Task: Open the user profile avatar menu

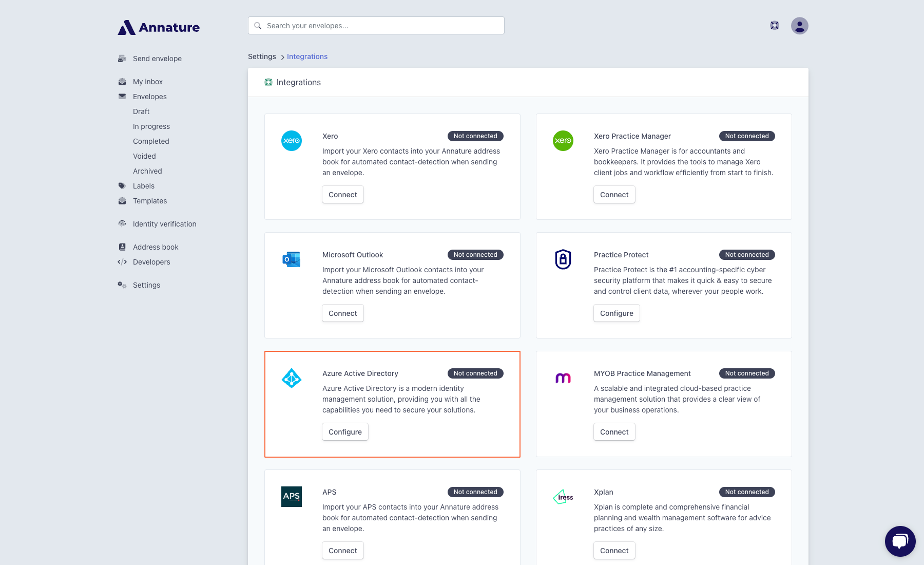Action: coord(799,25)
